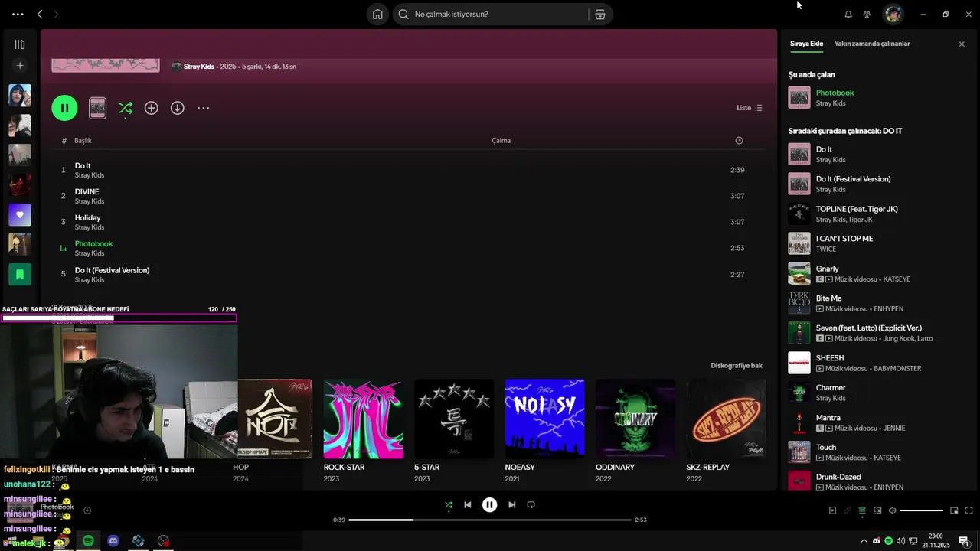Go back with the left arrow
The image size is (980, 551).
40,14
